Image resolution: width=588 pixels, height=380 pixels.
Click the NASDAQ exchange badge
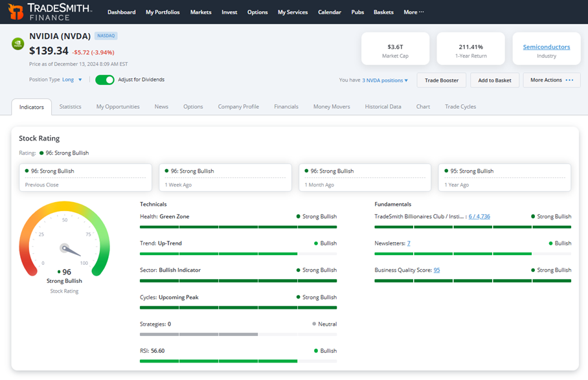pos(106,36)
